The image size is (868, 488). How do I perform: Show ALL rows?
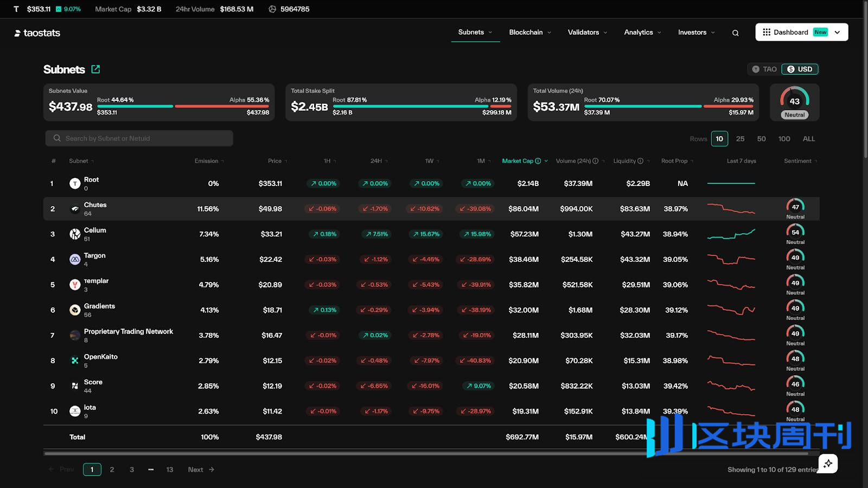tap(809, 139)
